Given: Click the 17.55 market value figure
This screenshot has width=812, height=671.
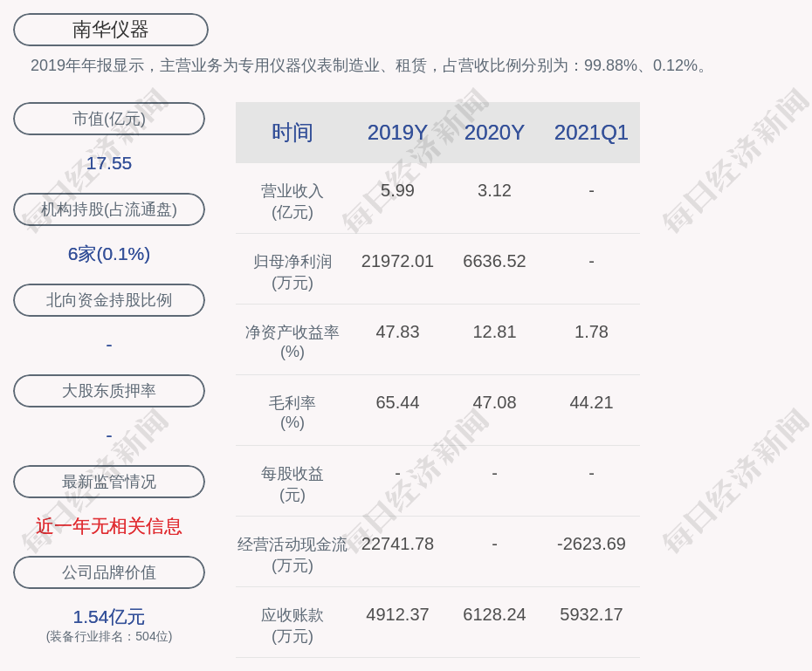Looking at the screenshot, I should click(109, 163).
